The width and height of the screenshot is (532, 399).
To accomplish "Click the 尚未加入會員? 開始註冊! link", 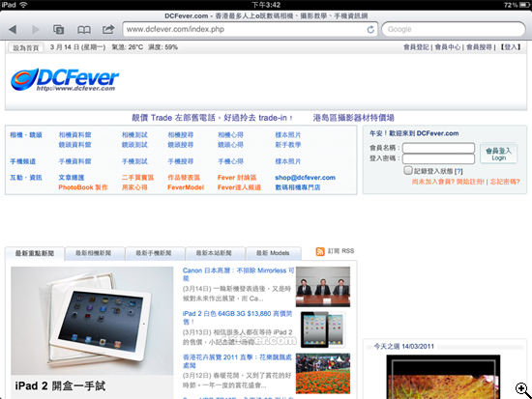I will (x=448, y=182).
